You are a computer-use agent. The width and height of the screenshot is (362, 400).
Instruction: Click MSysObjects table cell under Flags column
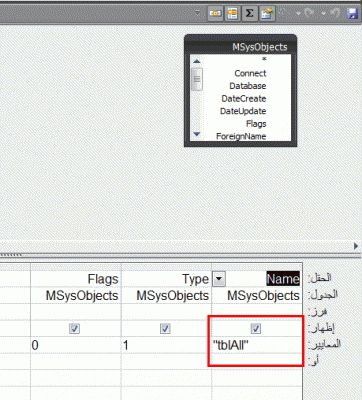(76, 295)
